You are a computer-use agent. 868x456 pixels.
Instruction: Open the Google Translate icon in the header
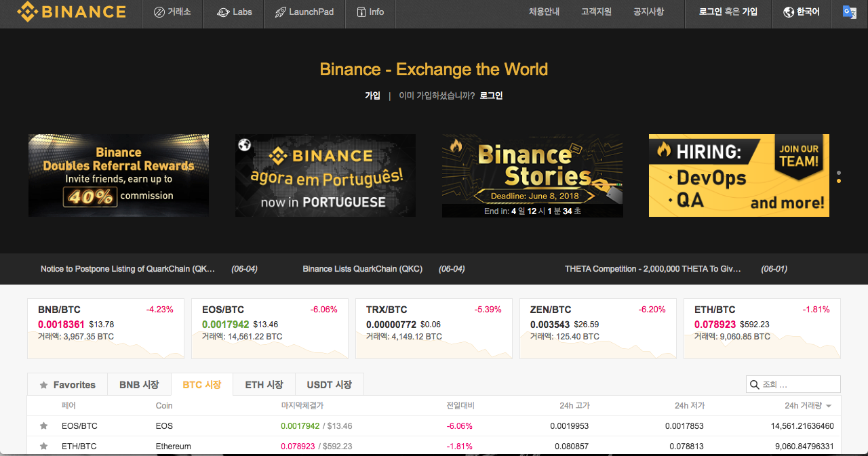(x=849, y=12)
